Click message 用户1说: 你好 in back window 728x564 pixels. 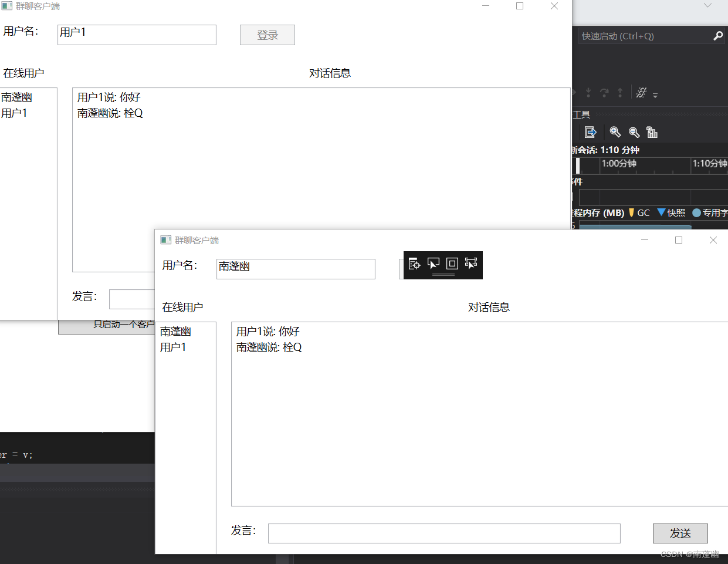109,97
